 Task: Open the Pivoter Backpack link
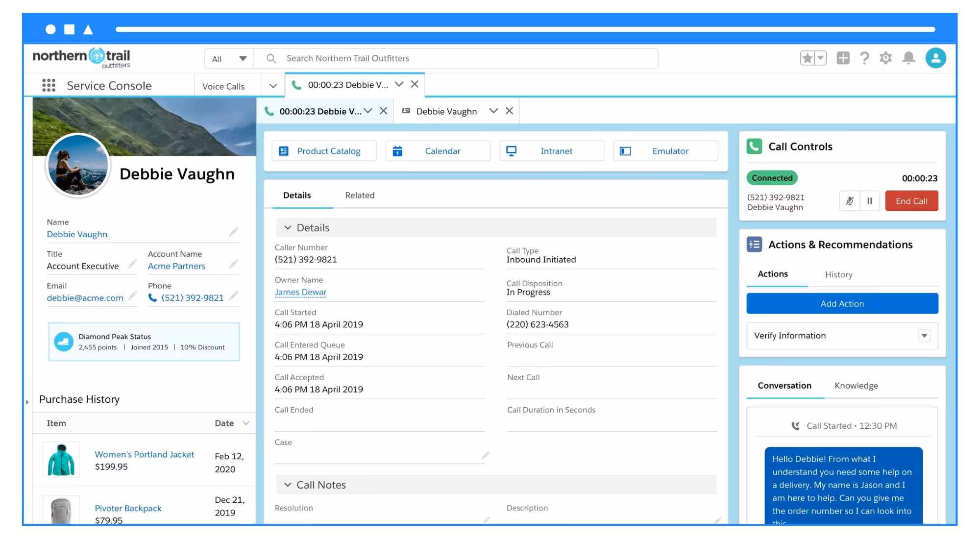(128, 508)
